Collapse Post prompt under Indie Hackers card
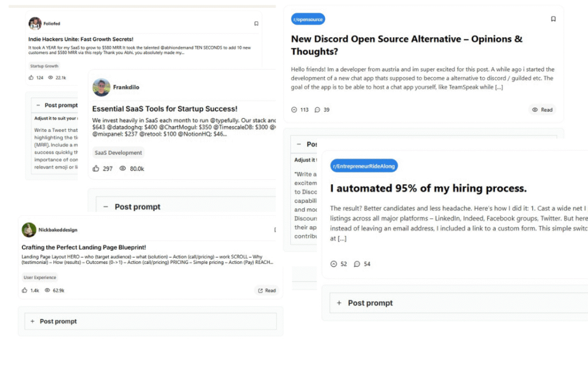The height and width of the screenshot is (374, 588). tap(38, 106)
